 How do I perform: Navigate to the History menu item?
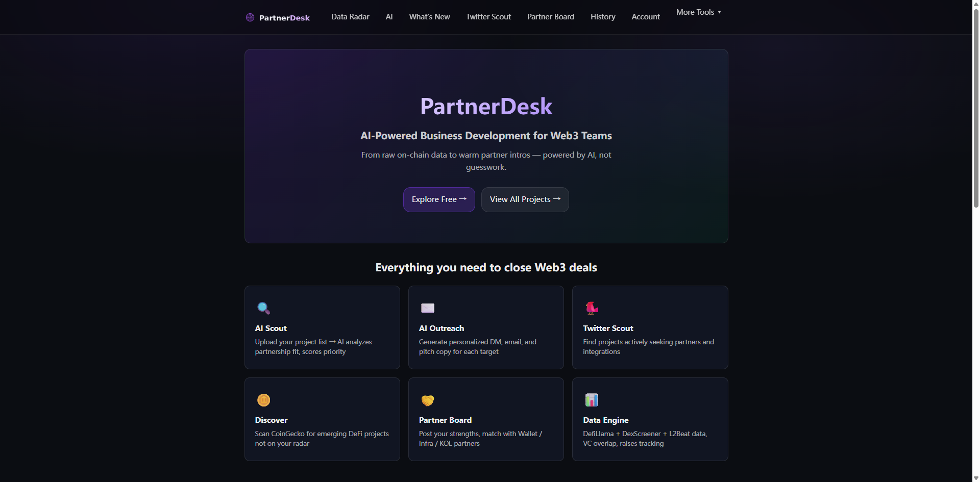(603, 16)
